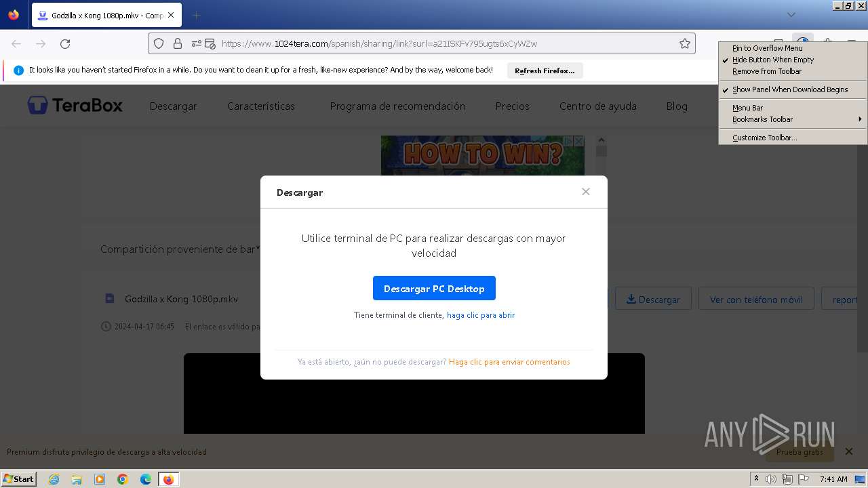The image size is (868, 488).
Task: Close the Descargar dialog
Action: pyautogui.click(x=586, y=192)
